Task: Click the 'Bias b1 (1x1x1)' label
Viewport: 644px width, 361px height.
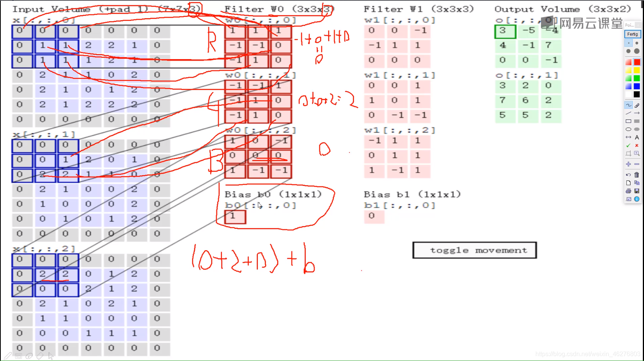Action: [x=412, y=194]
